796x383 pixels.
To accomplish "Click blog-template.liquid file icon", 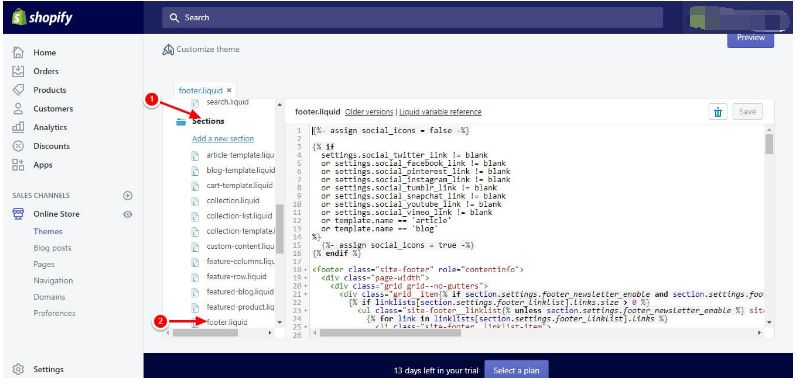I will click(x=196, y=170).
